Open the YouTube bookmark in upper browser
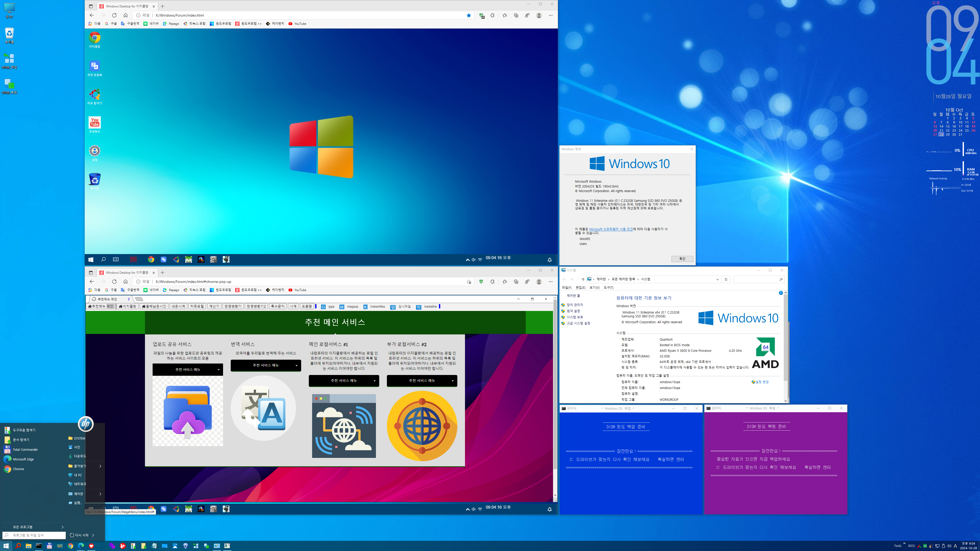Viewport: 980px width, 551px height. point(297,23)
